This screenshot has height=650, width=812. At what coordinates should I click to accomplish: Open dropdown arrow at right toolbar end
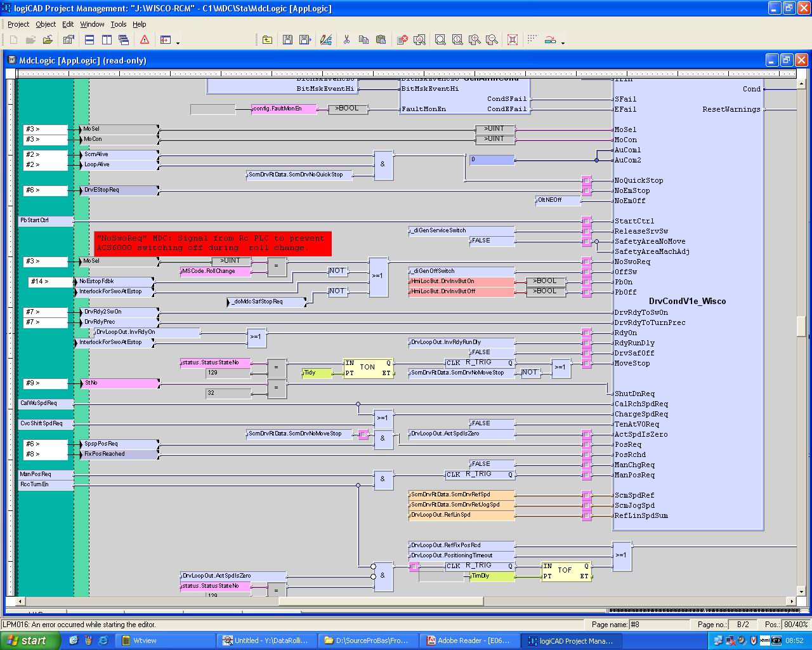tap(563, 43)
